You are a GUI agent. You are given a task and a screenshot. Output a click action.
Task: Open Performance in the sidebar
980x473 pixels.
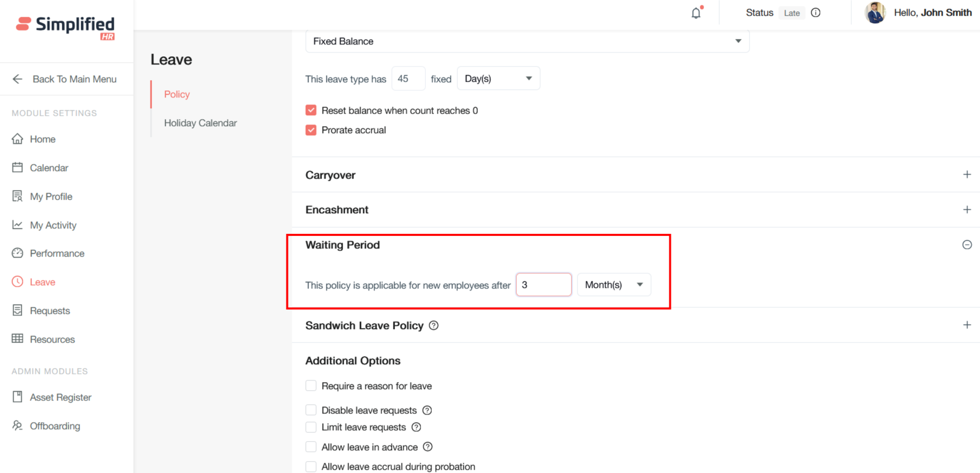57,253
